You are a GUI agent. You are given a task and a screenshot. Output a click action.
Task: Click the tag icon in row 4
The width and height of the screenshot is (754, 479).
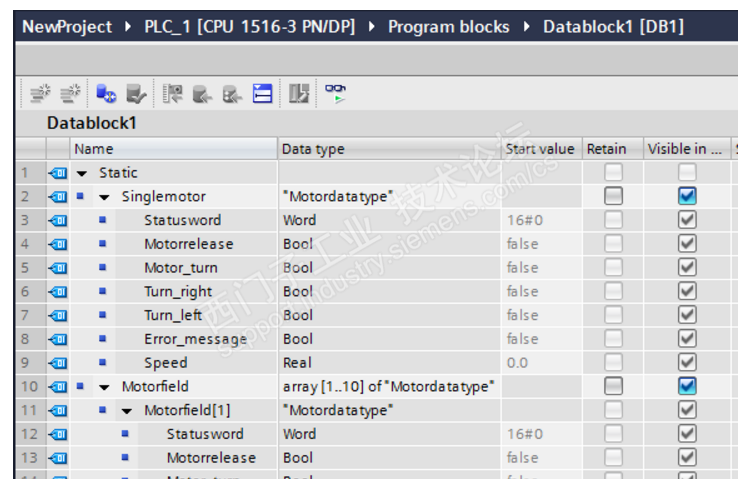pyautogui.click(x=58, y=244)
